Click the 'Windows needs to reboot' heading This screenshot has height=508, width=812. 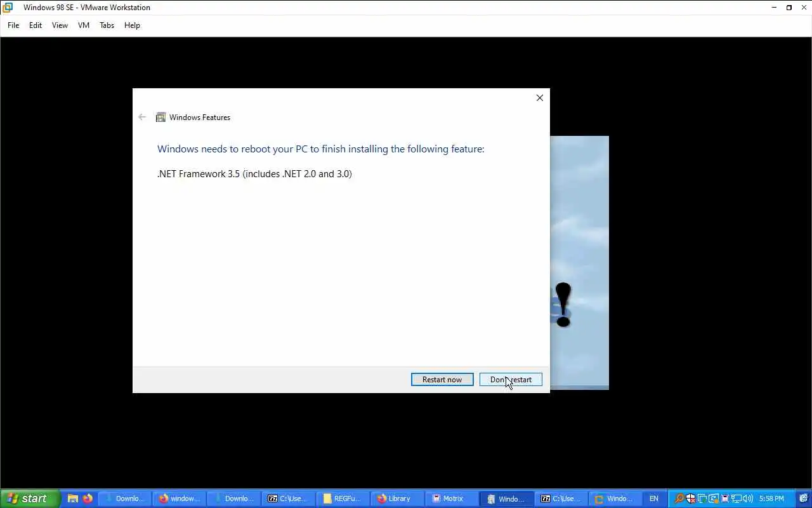tap(320, 149)
